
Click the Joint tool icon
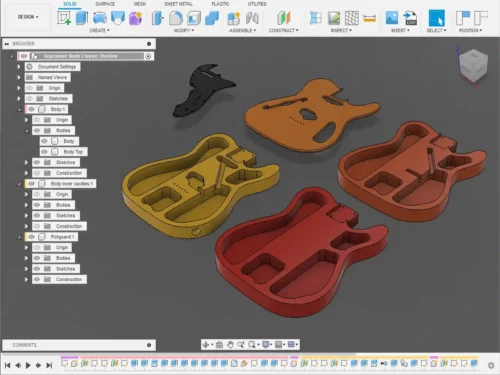tap(252, 18)
